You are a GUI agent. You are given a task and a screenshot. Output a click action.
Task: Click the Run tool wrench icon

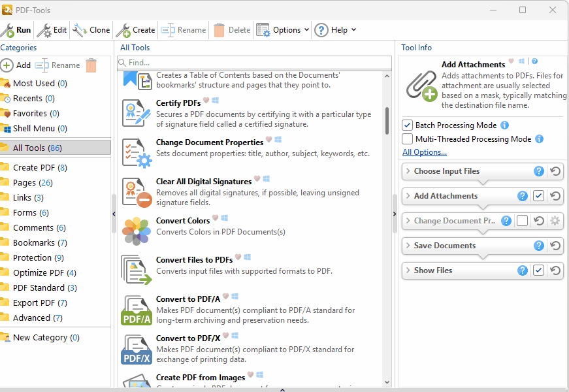click(8, 30)
